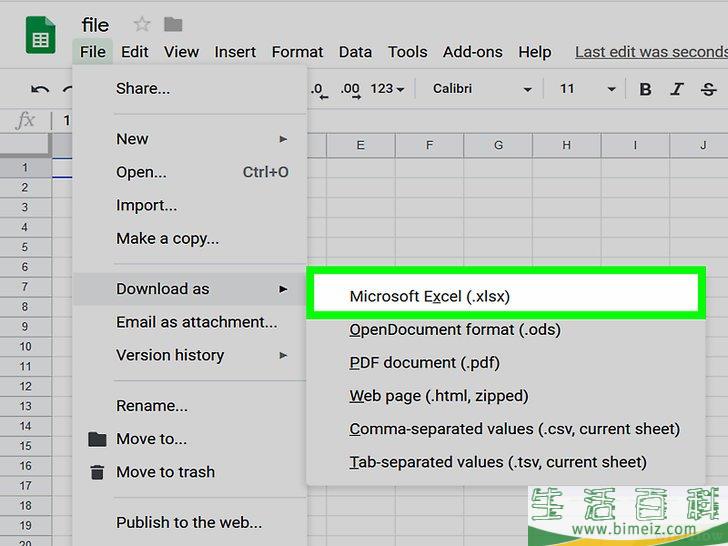The width and height of the screenshot is (728, 546).
Task: Decrease decimal places with the .0 button
Action: click(319, 90)
